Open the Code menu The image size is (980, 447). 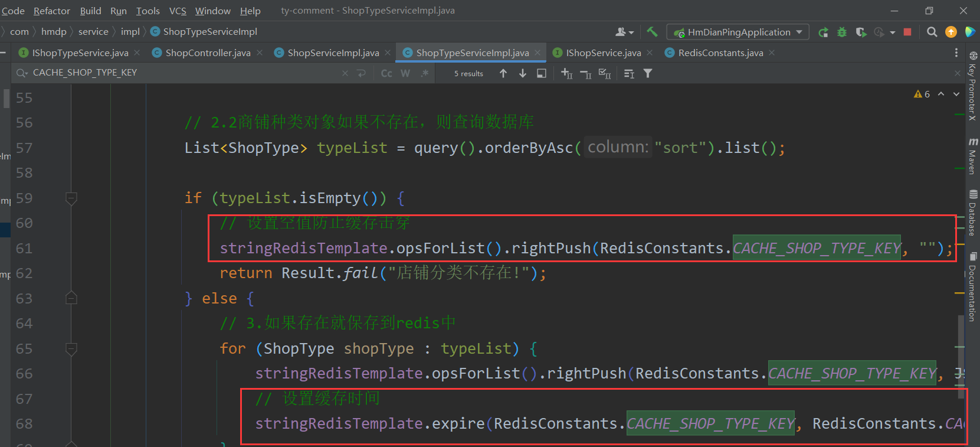pyautogui.click(x=13, y=11)
